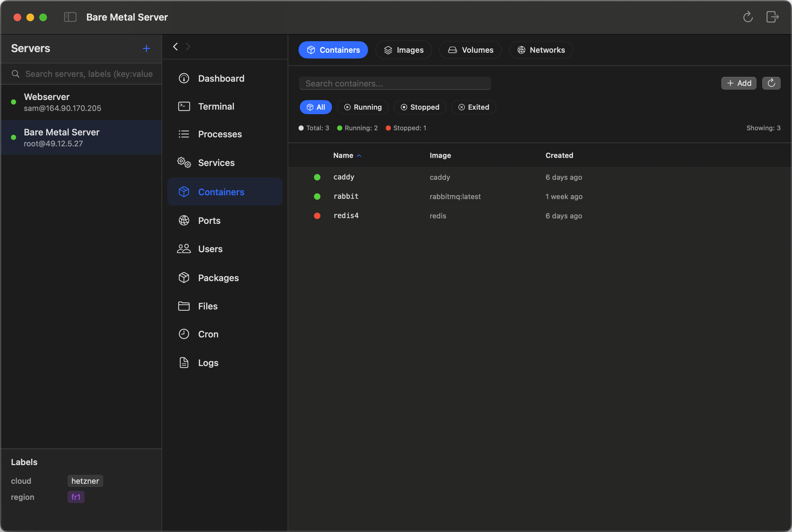Open the redis4 container row

[x=539, y=216]
